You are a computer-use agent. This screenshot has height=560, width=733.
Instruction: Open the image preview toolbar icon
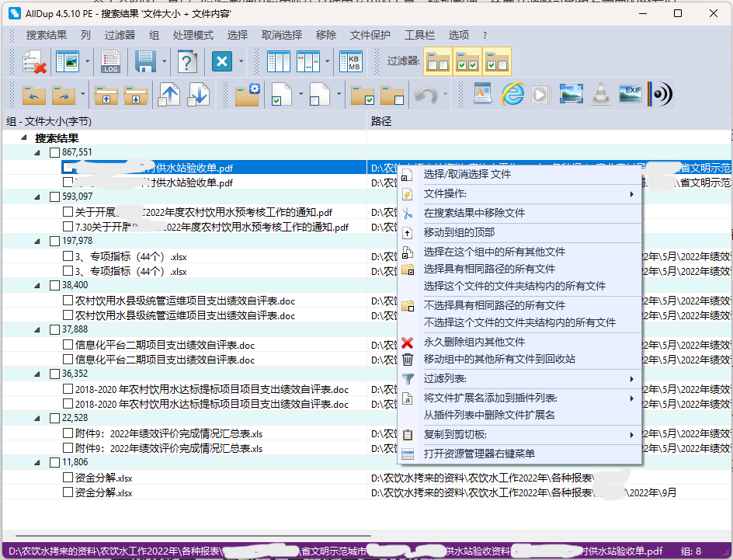(68, 61)
